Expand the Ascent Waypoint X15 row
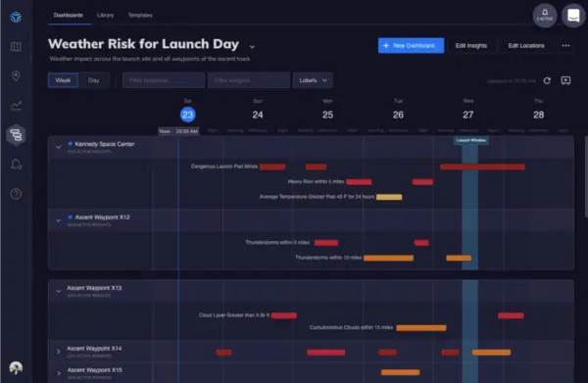Image resolution: width=588 pixels, height=383 pixels. [58, 373]
